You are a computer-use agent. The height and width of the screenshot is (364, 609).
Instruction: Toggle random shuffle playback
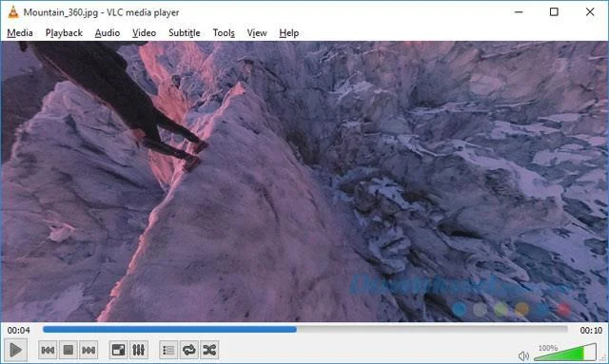tap(209, 350)
